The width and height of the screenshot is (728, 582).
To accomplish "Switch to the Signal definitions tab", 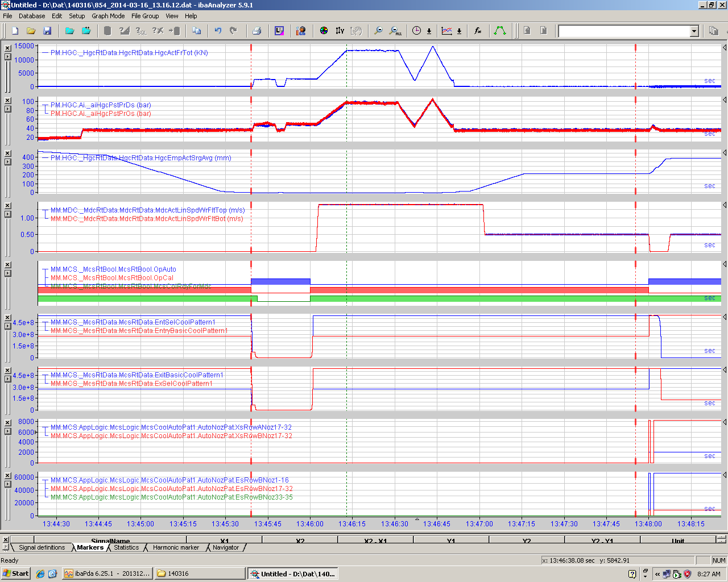I will (x=42, y=548).
